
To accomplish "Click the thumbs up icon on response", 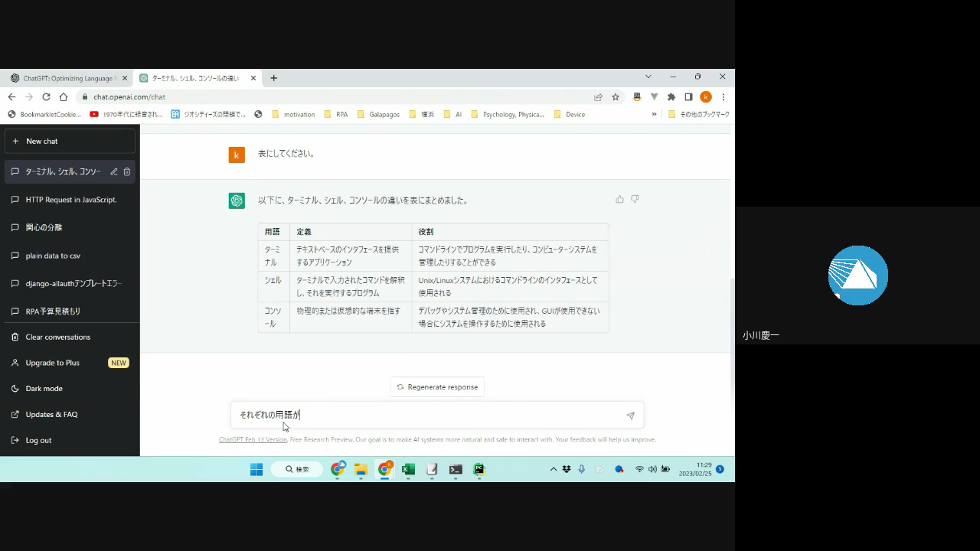I will click(619, 200).
